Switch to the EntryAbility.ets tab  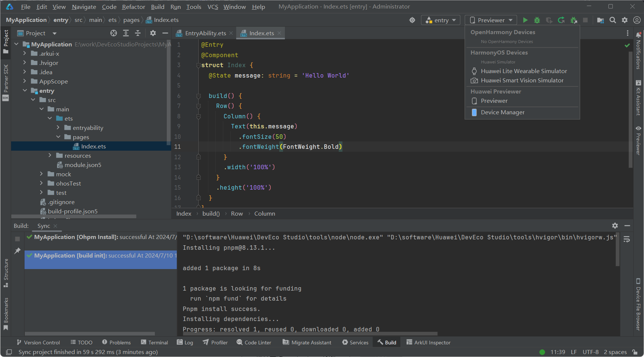tap(205, 33)
